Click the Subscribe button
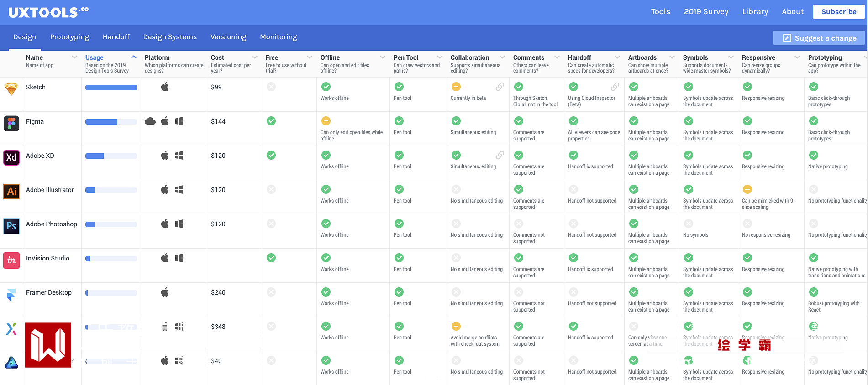Viewport: 868px width, 385px height. [x=839, y=12]
